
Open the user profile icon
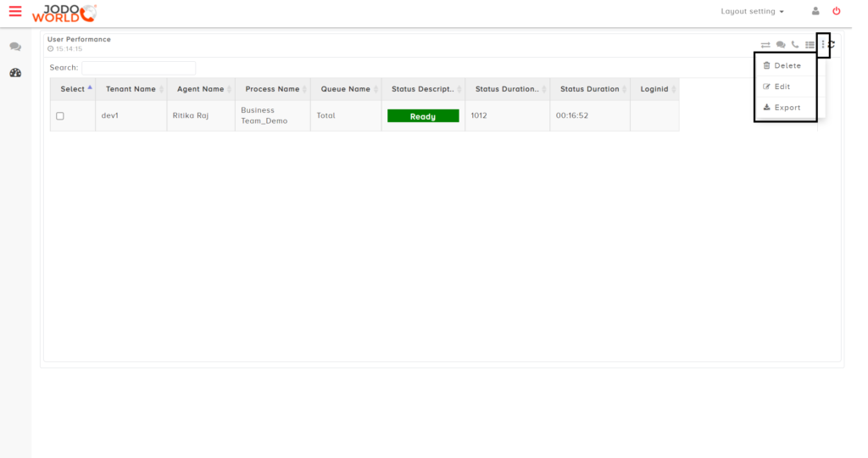[x=815, y=11]
